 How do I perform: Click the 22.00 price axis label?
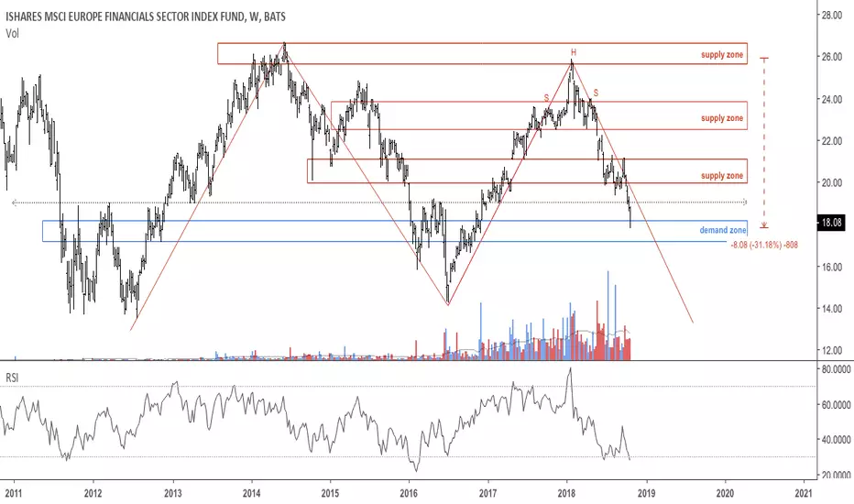tap(832, 141)
